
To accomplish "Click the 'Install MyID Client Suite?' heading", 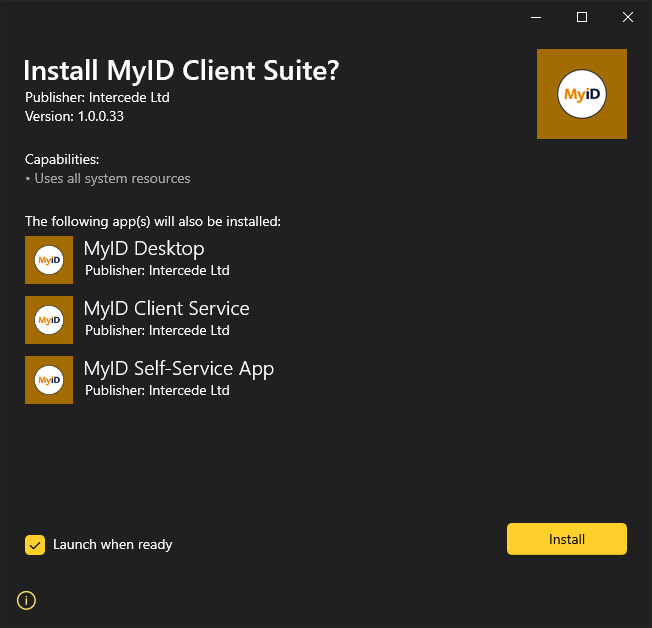I will pyautogui.click(x=181, y=71).
